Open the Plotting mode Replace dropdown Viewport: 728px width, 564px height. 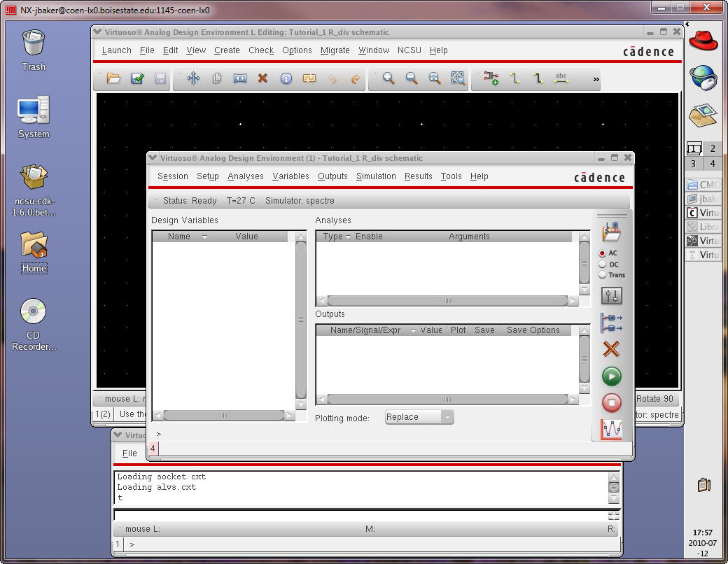419,417
